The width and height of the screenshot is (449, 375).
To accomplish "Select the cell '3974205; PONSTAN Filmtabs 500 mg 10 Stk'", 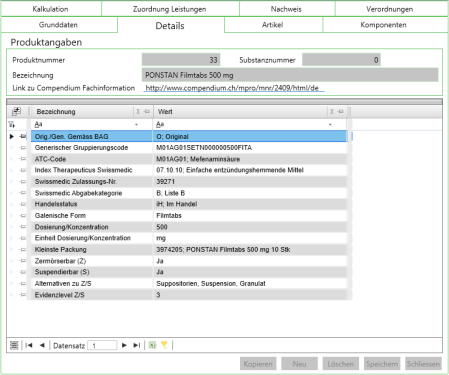I will coord(250,250).
